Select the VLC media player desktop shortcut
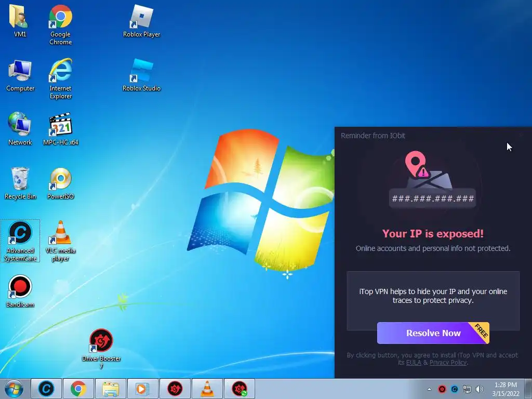The image size is (532, 399). click(x=60, y=241)
